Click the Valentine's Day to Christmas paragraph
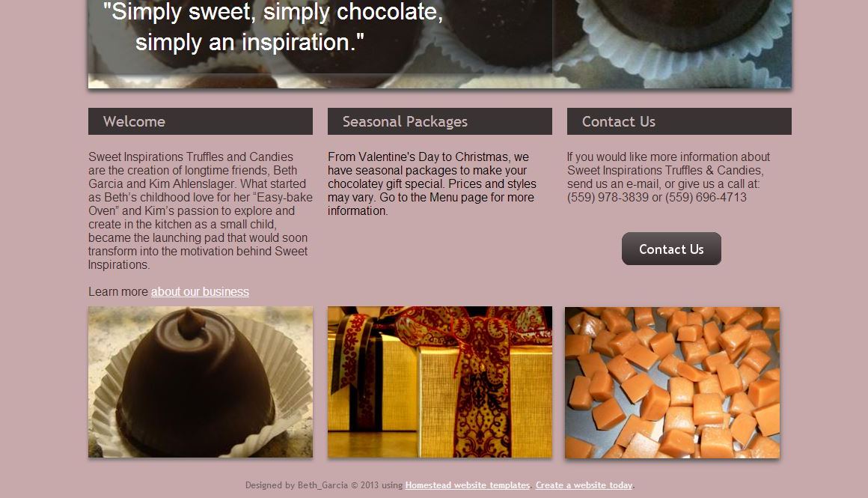868x498 pixels. (433, 184)
